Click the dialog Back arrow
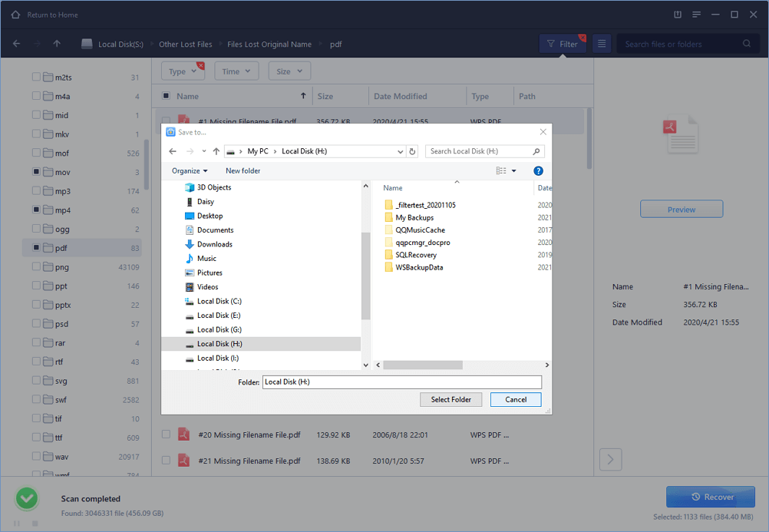The height and width of the screenshot is (532, 769). [x=173, y=151]
